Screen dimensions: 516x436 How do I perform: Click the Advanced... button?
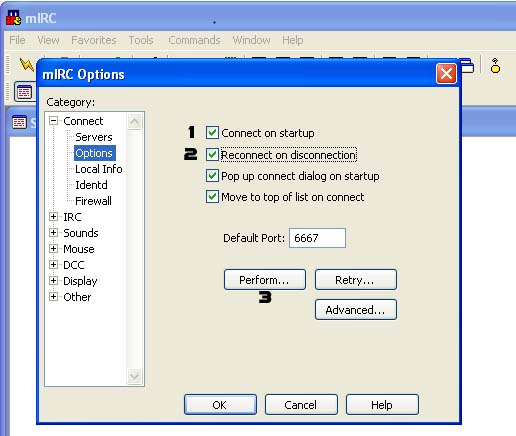356,310
